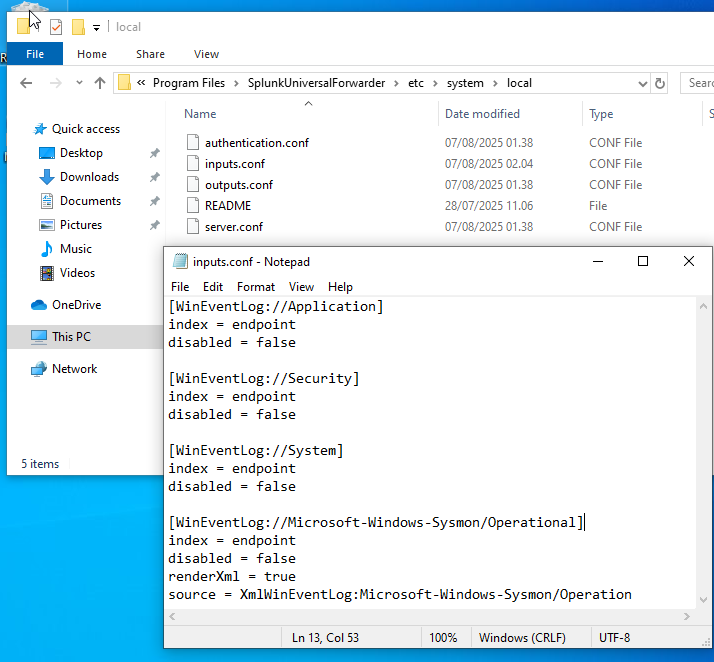Click the authentication.conf file icon
Screen dimensions: 714x662
193,143
